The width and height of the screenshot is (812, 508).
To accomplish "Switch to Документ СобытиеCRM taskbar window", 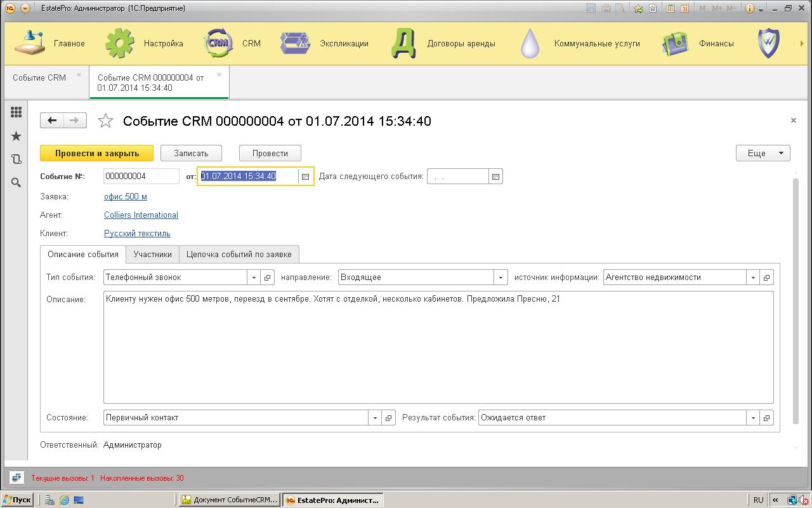I will (230, 500).
